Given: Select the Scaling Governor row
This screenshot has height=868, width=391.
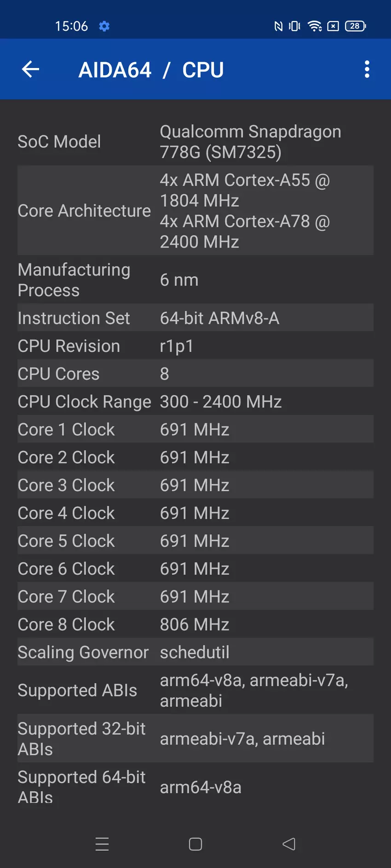Looking at the screenshot, I should pos(195,652).
